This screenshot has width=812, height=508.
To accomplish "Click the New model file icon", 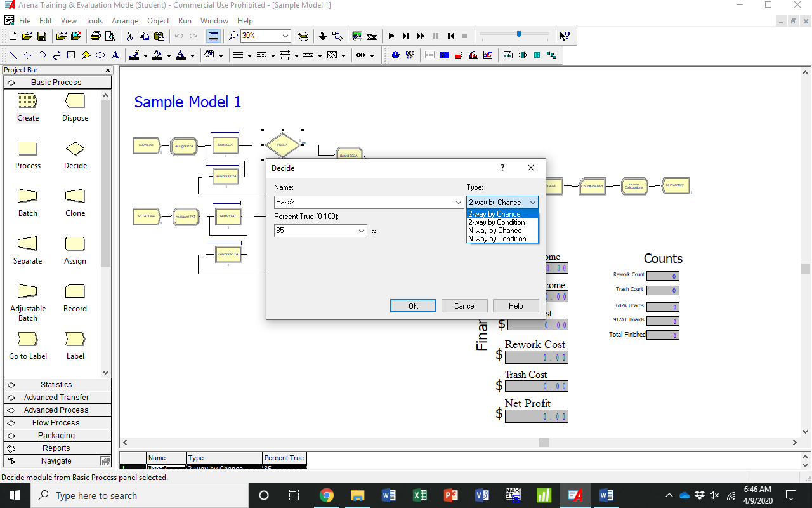I will (13, 36).
